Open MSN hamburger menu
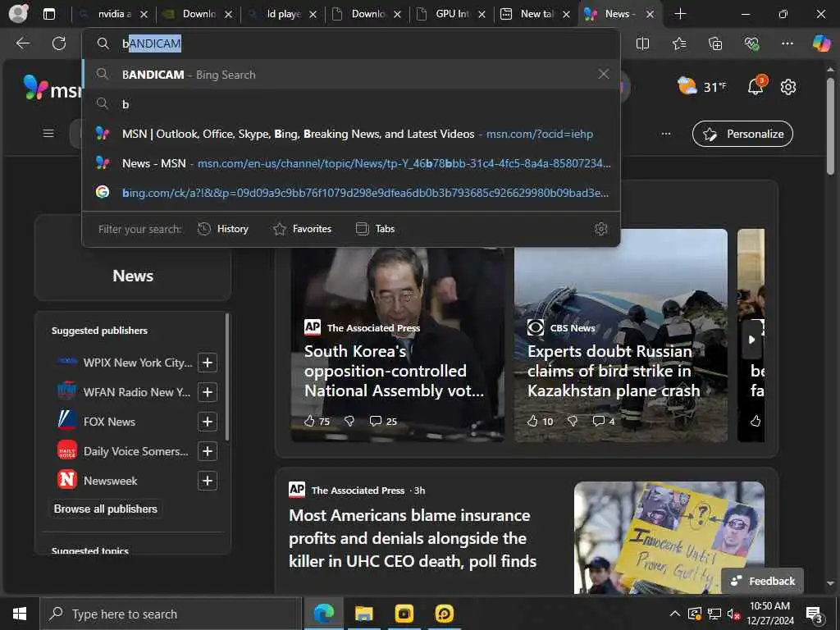Viewport: 840px width, 630px height. tap(48, 133)
